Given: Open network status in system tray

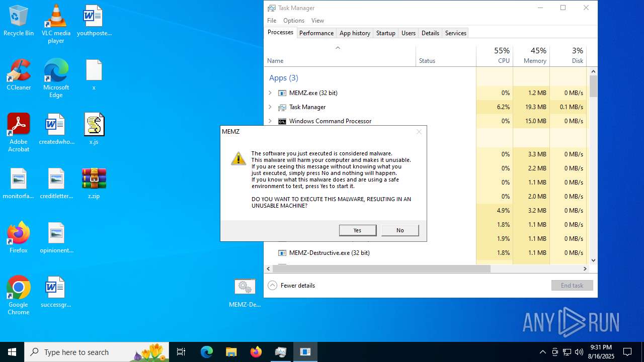Looking at the screenshot, I should [567, 352].
